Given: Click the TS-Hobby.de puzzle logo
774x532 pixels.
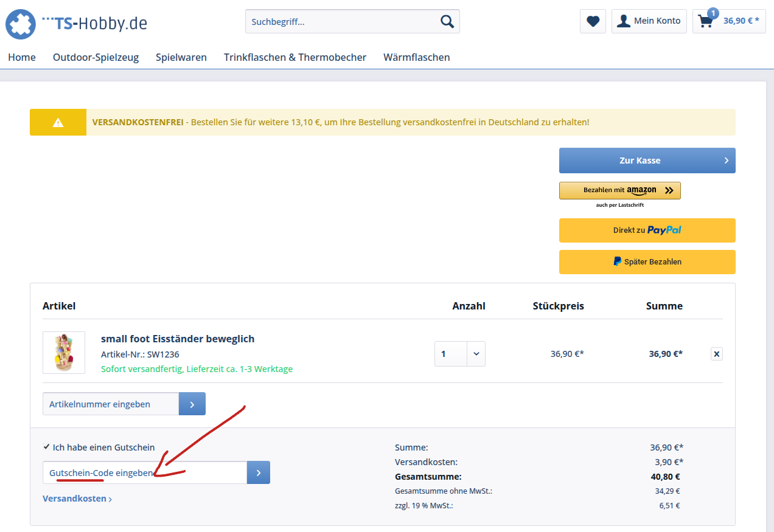Looking at the screenshot, I should pyautogui.click(x=21, y=24).
